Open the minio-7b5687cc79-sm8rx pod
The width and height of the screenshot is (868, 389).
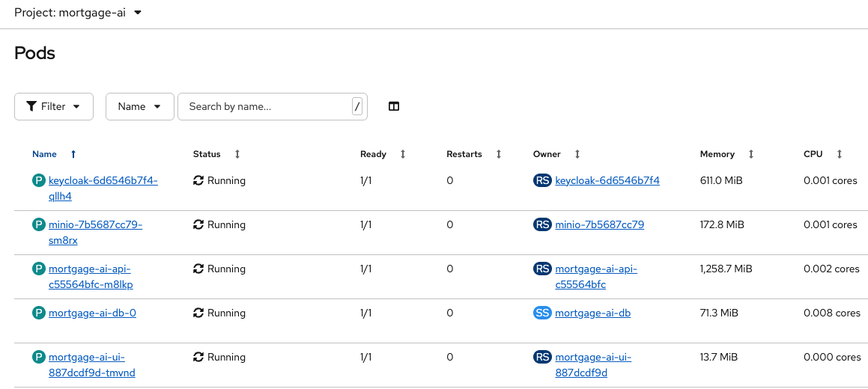coord(95,224)
